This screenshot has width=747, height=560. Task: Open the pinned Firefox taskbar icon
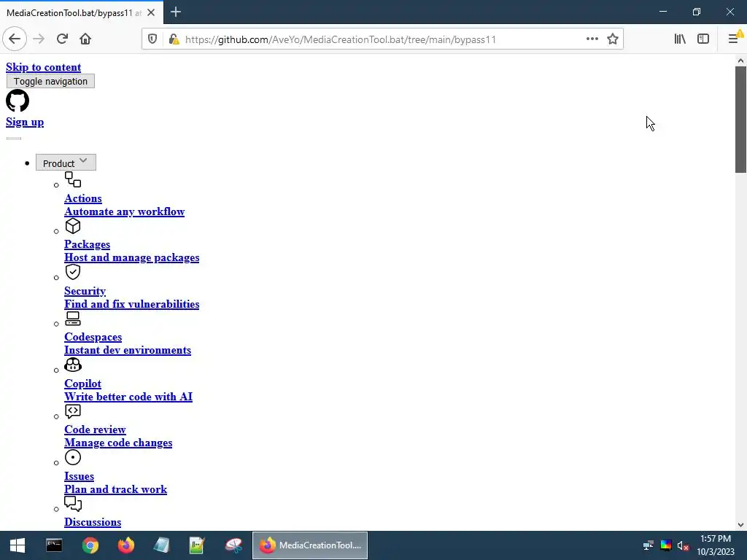tap(126, 545)
